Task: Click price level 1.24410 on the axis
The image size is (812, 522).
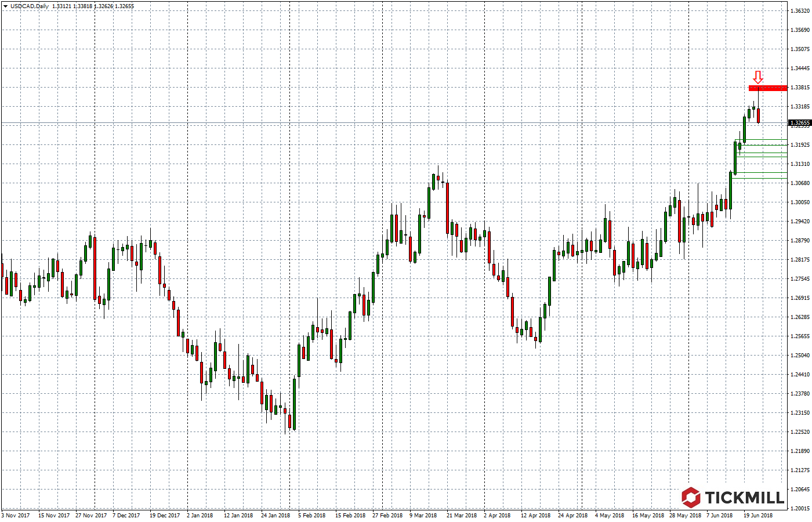Action: pos(800,375)
